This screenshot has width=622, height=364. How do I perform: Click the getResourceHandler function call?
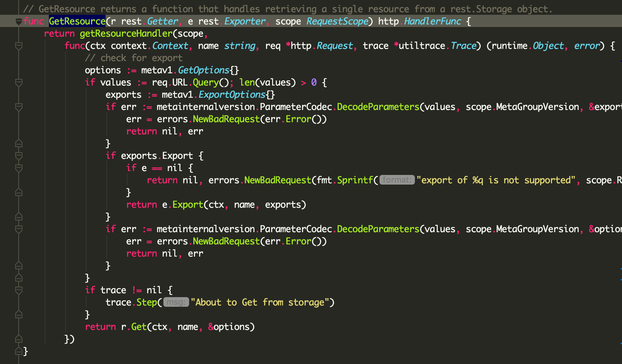[x=126, y=34]
